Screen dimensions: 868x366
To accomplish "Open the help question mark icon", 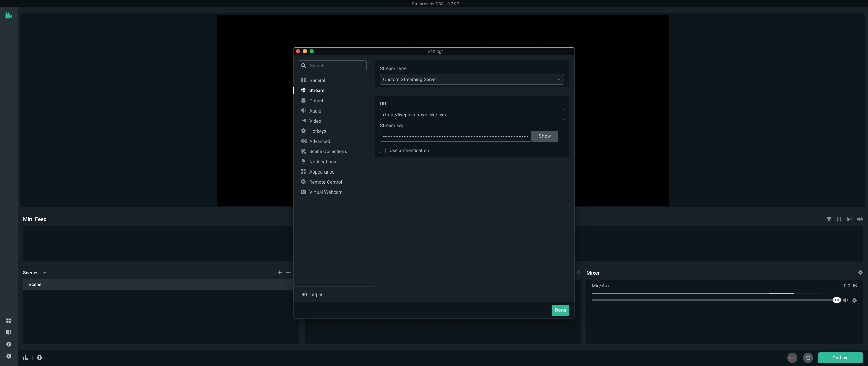I will [x=9, y=344].
